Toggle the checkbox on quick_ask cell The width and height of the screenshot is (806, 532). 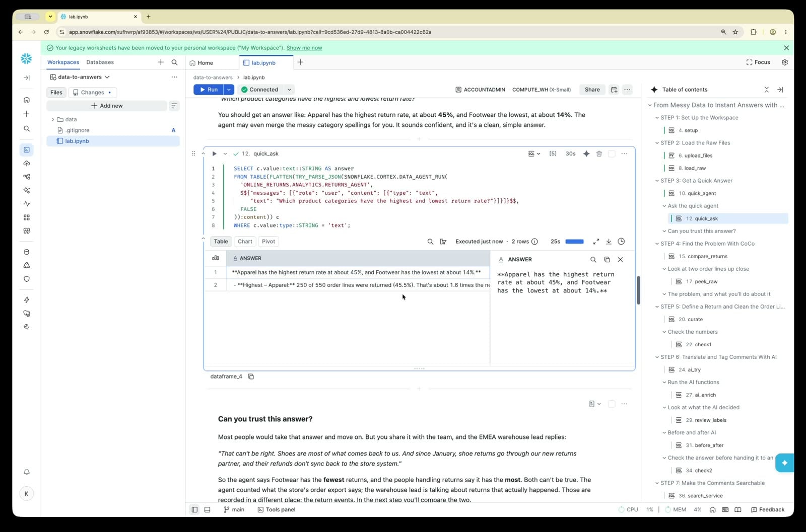coord(612,154)
